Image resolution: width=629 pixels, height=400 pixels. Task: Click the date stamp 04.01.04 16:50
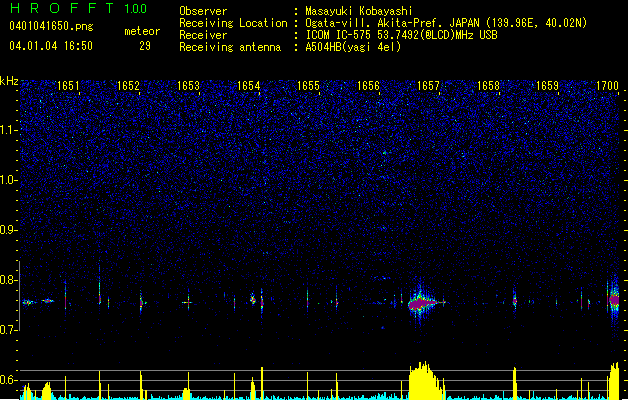coord(51,46)
